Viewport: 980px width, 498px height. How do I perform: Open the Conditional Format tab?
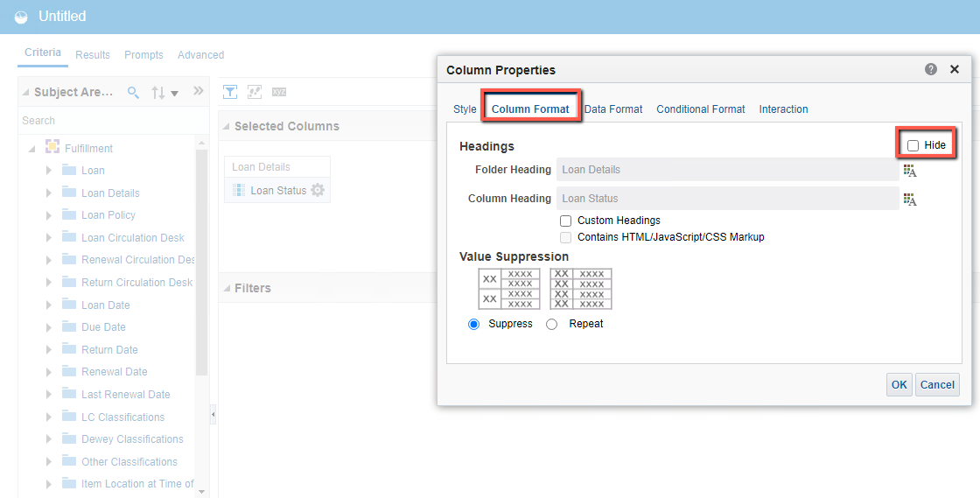click(701, 109)
